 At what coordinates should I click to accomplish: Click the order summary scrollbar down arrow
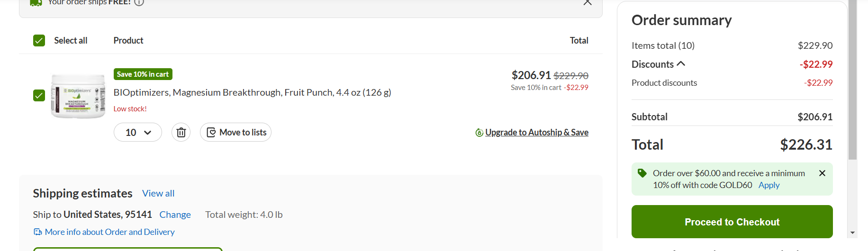(x=852, y=233)
